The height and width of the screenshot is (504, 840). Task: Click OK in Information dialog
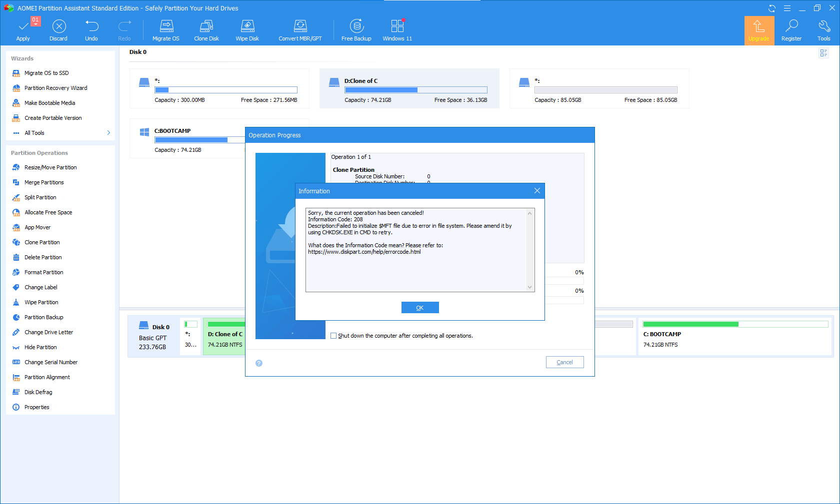[x=420, y=308]
